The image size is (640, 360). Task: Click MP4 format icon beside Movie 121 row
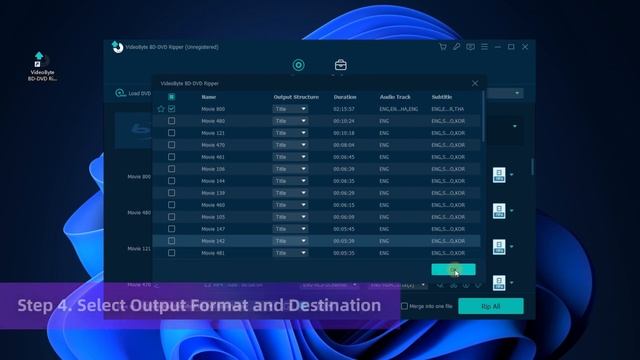(499, 247)
